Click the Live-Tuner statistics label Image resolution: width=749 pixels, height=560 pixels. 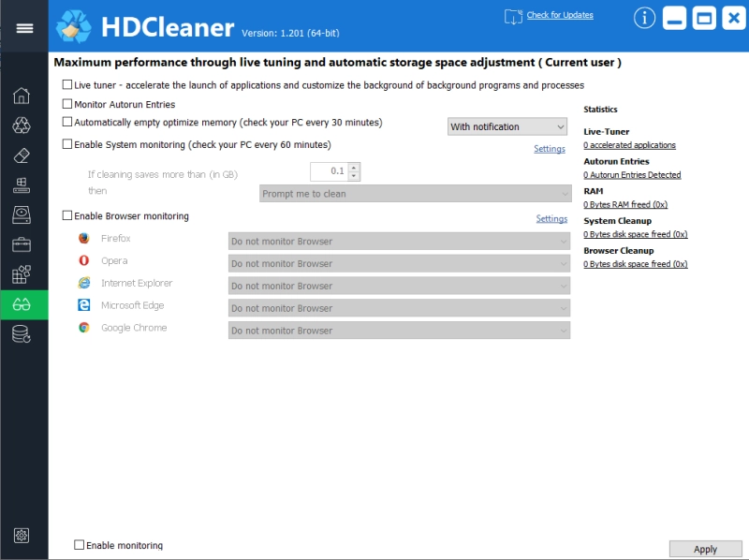[606, 131]
